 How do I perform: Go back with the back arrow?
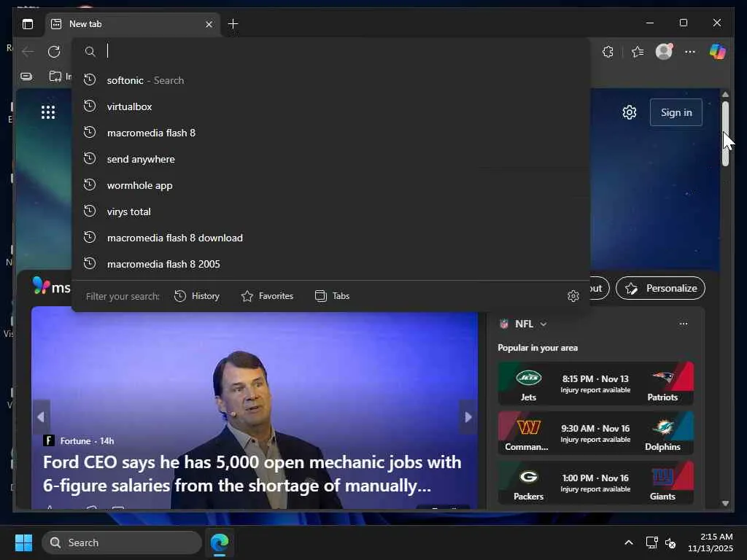pyautogui.click(x=28, y=52)
